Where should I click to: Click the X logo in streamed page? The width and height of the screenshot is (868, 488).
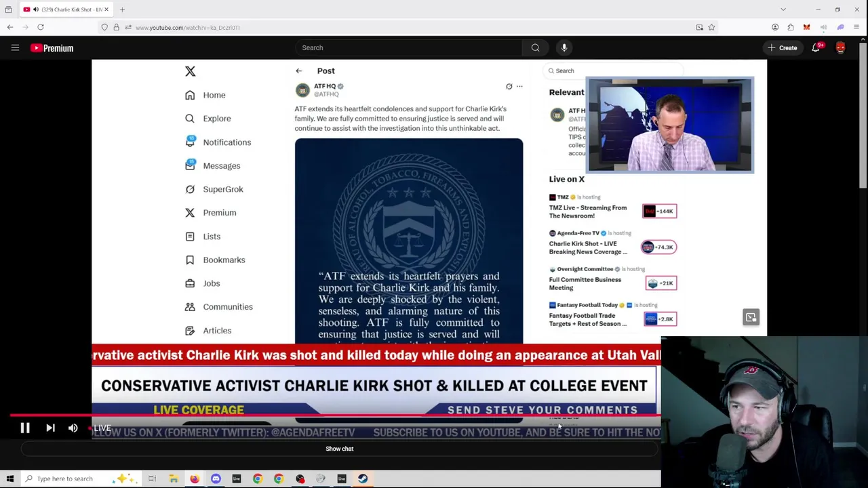pyautogui.click(x=190, y=71)
